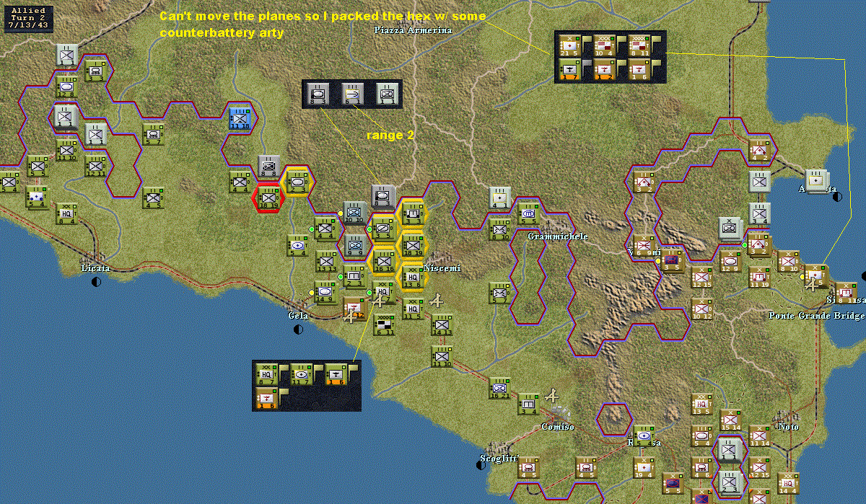Pick the 8-3 armor in range 2 popup
Screen dimensions: 866x504
318,94
